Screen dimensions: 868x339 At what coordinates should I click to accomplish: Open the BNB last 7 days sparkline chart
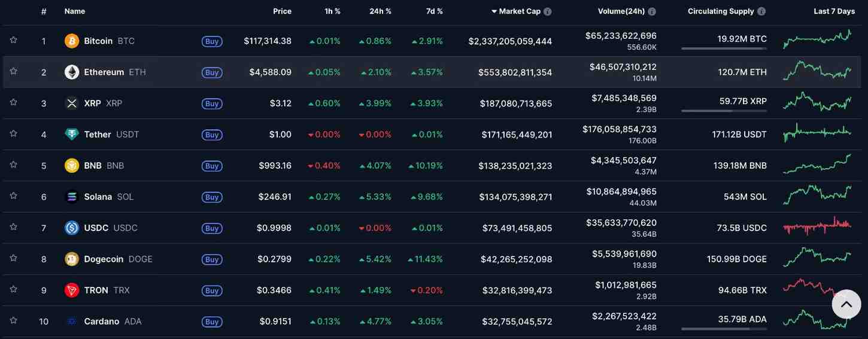[817, 164]
